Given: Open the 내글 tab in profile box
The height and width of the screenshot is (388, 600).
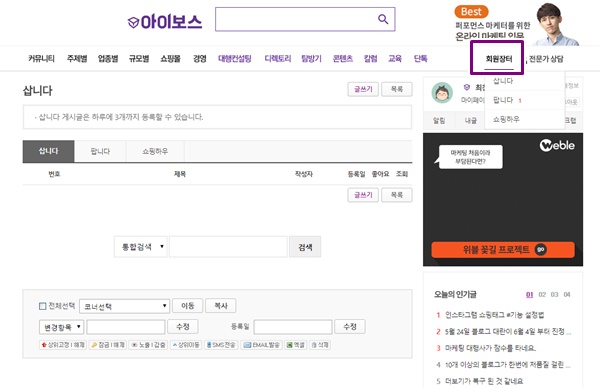Looking at the screenshot, I should point(470,121).
